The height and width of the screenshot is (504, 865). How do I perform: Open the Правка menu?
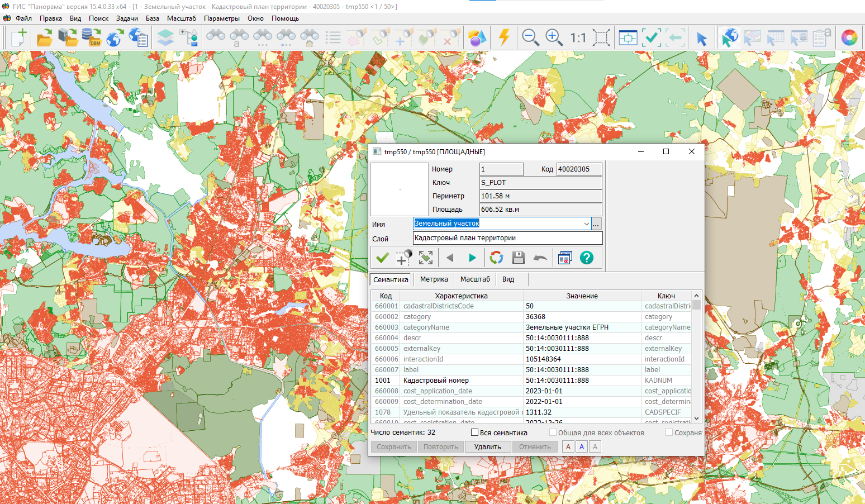click(51, 18)
